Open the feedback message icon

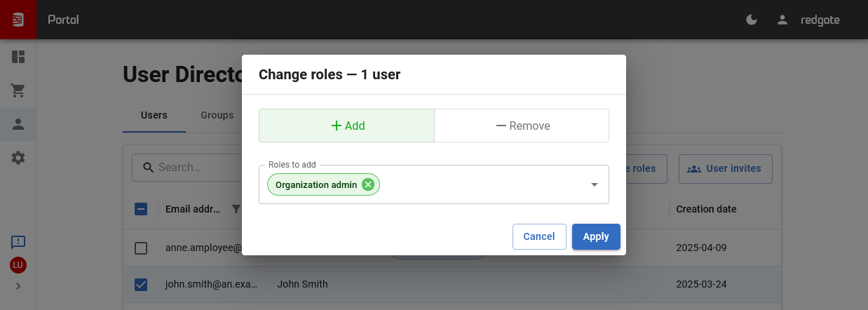[x=18, y=242]
